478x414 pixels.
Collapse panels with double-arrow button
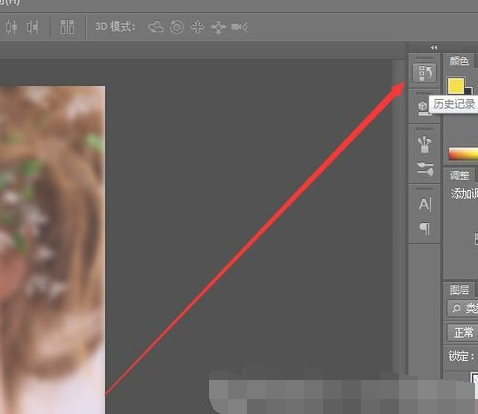pyautogui.click(x=434, y=47)
